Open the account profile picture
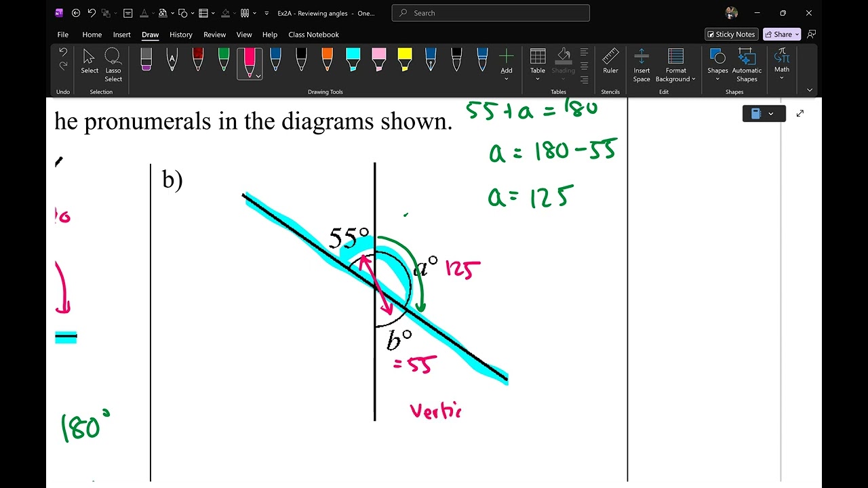This screenshot has width=868, height=488. 731,13
